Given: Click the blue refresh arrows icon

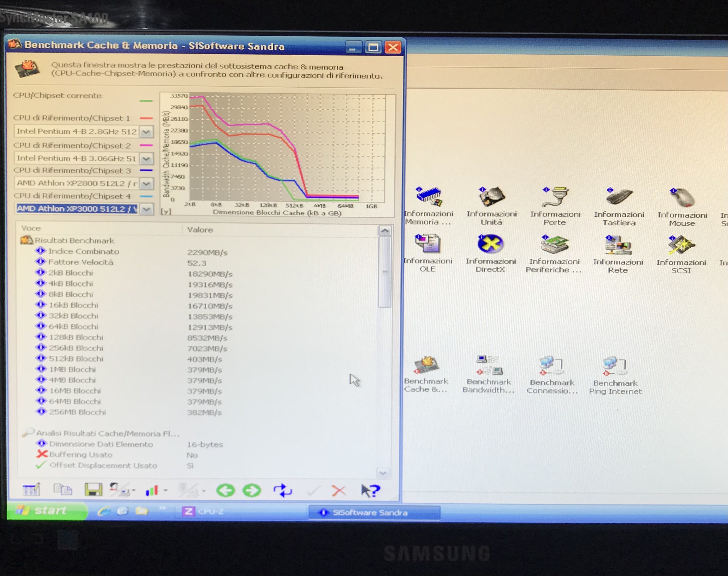Looking at the screenshot, I should [x=282, y=490].
